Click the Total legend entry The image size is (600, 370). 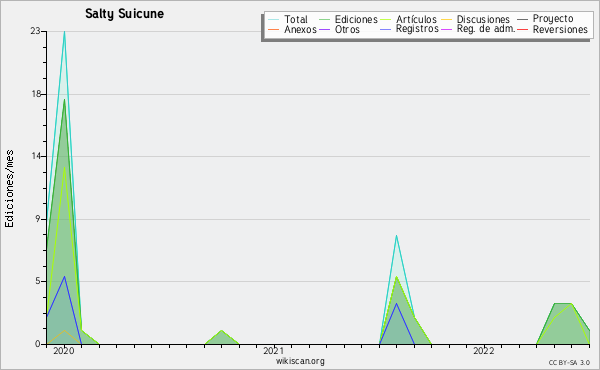click(x=288, y=19)
